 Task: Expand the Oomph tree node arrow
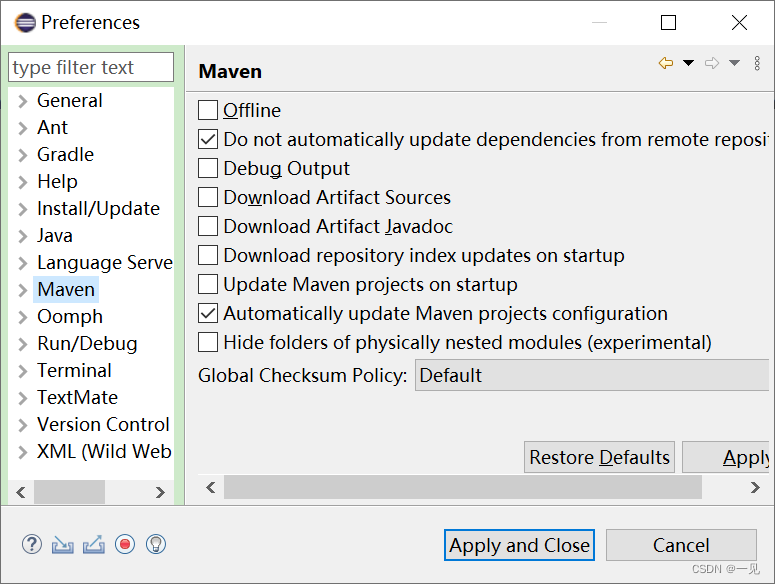click(x=23, y=317)
